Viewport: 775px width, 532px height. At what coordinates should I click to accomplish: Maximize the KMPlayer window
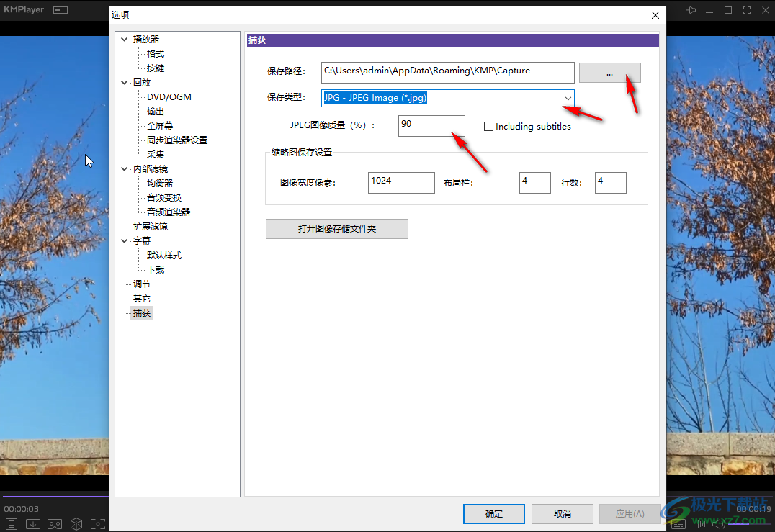point(728,10)
